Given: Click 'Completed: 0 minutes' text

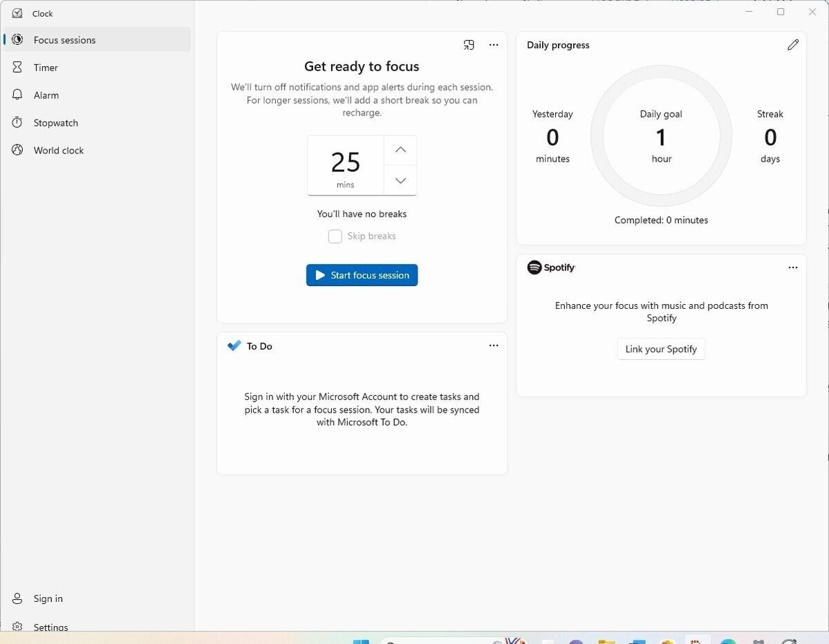Looking at the screenshot, I should pos(661,220).
